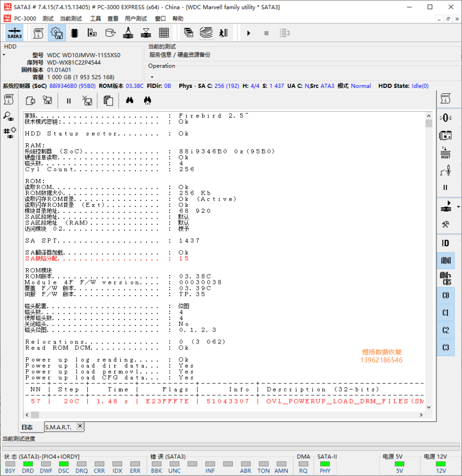Click the log horizontal scrollbar right arrow

(x=421, y=415)
